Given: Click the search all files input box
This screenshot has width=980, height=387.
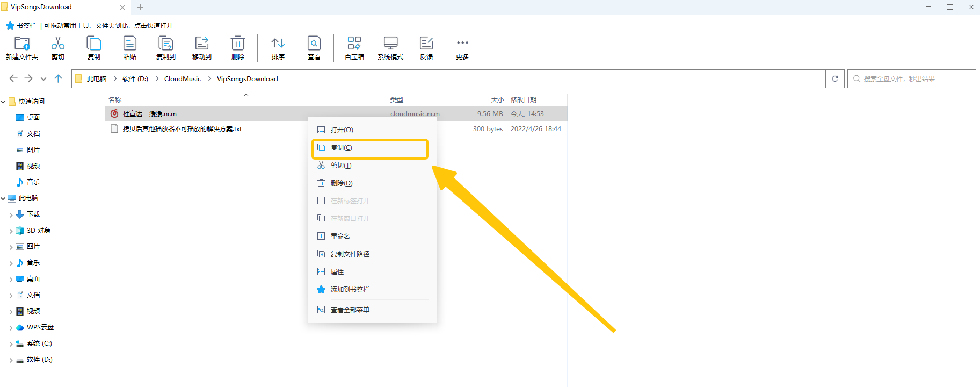Looking at the screenshot, I should (912, 78).
